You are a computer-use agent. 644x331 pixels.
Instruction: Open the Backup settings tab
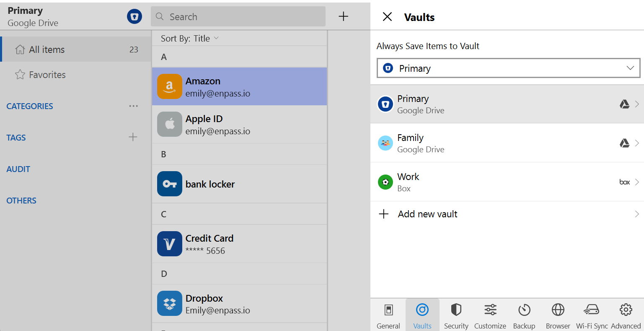tap(524, 315)
